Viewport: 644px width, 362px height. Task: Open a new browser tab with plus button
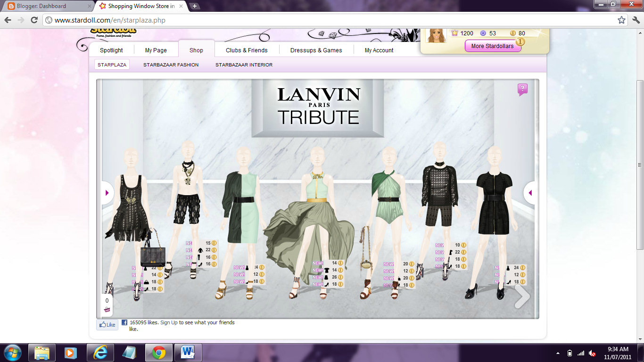(x=195, y=6)
